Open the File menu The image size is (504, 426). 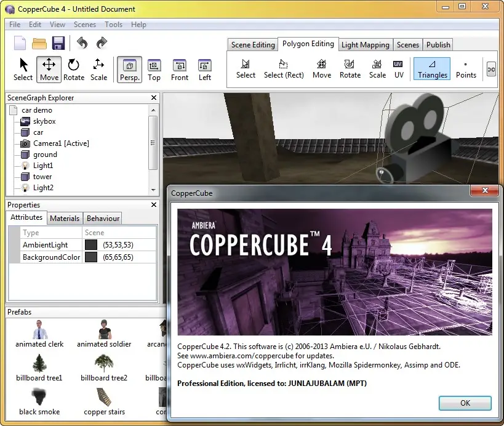[15, 25]
